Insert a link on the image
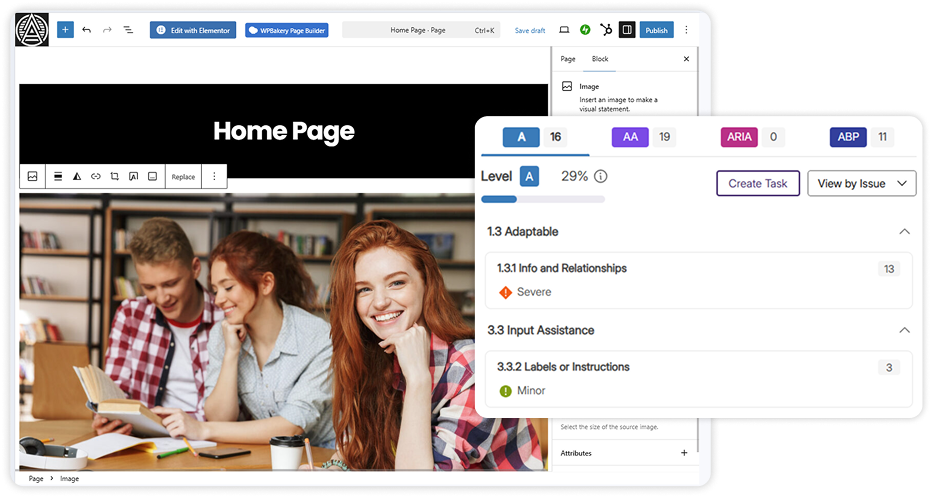Screen dimensions: 931x497 (96, 176)
